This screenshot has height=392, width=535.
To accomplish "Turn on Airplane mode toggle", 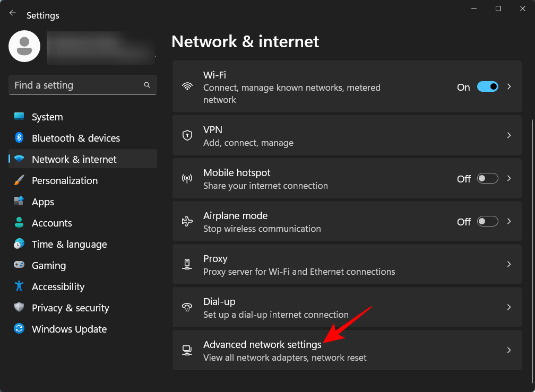I will coord(487,221).
